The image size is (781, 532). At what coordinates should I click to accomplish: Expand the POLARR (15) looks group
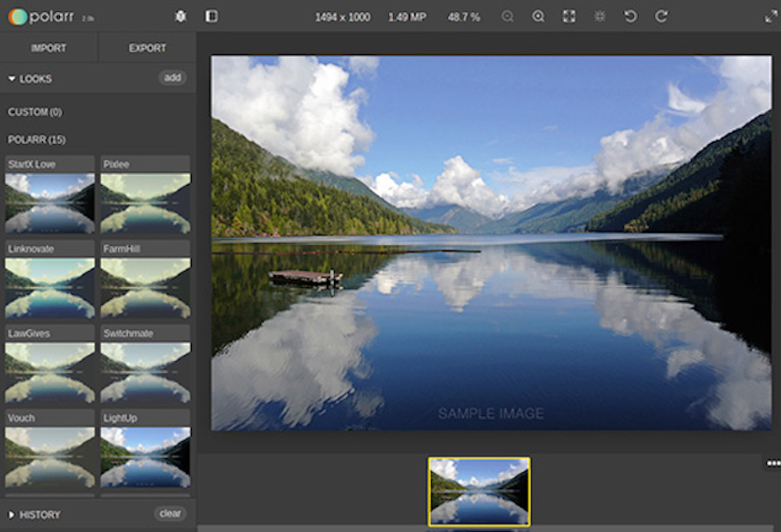[36, 139]
